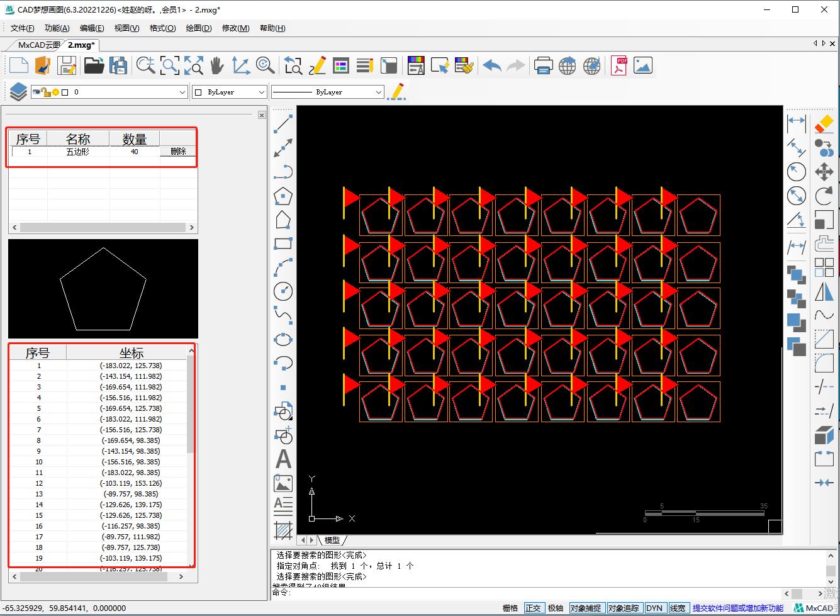Toggle DYN dynamic input in status bar
The height and width of the screenshot is (616, 840).
coord(654,608)
